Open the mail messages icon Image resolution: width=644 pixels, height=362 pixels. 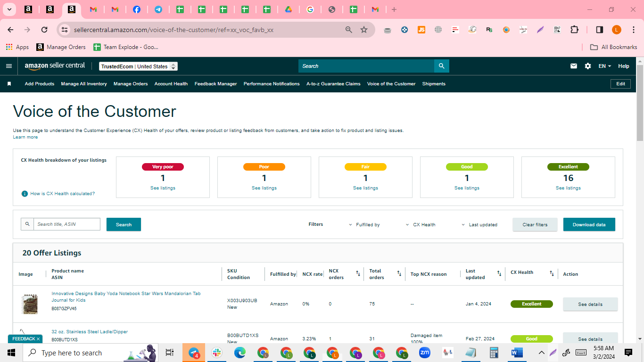point(574,66)
